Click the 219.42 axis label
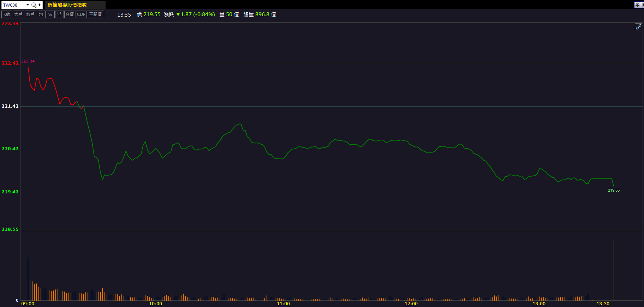 [x=10, y=192]
